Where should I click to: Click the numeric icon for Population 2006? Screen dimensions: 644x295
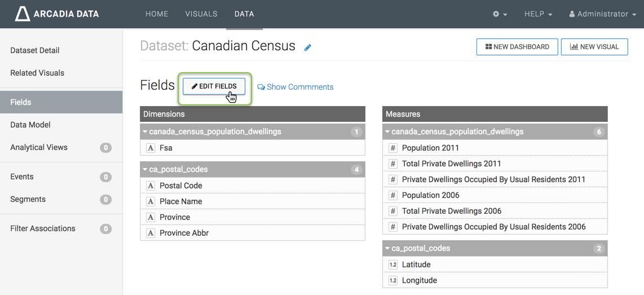tap(393, 195)
